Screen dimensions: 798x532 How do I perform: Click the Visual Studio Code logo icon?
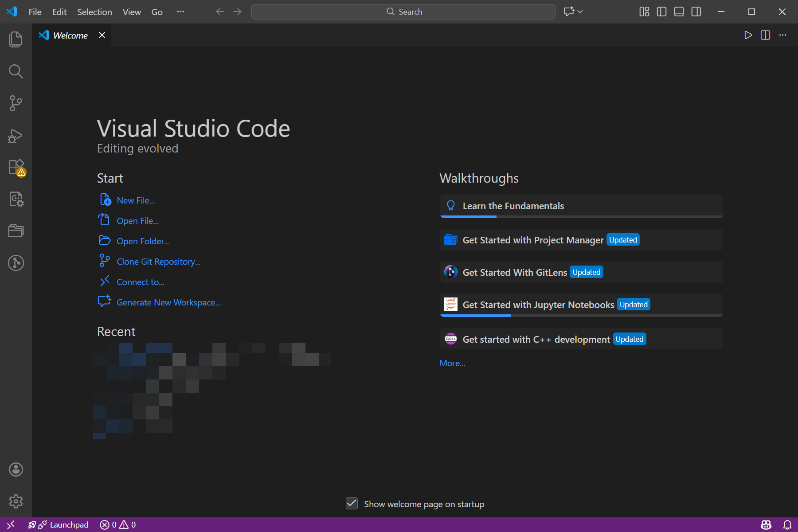pos(12,12)
